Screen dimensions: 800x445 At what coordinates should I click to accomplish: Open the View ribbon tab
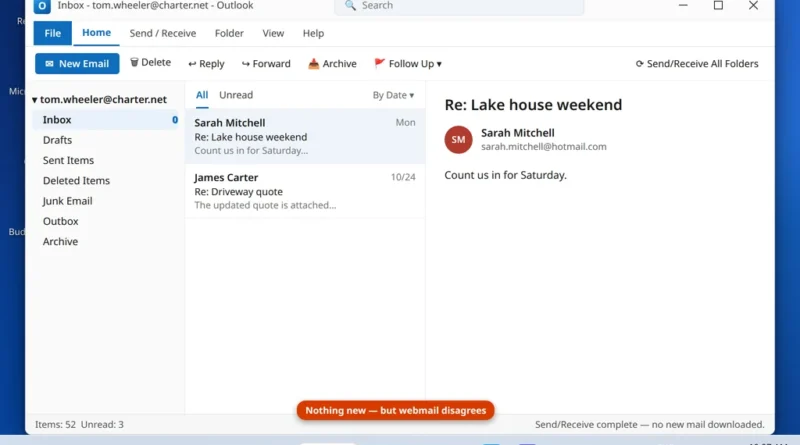tap(273, 33)
